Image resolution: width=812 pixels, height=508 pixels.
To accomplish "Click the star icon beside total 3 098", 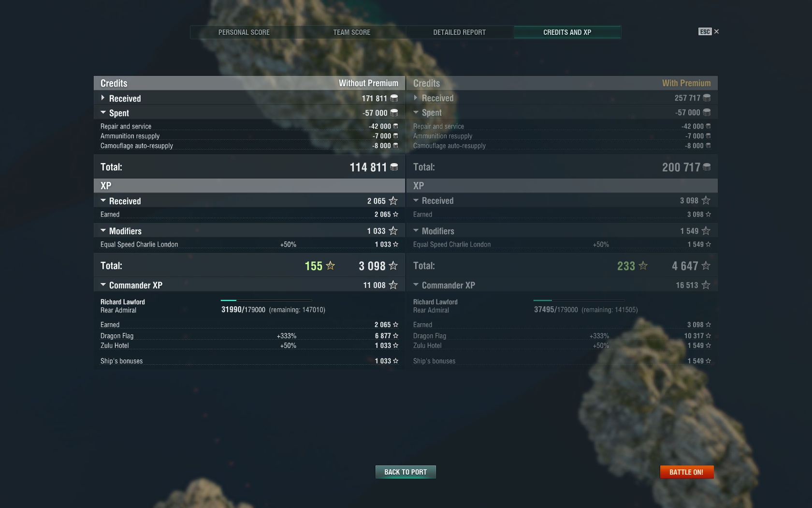I will tap(393, 266).
